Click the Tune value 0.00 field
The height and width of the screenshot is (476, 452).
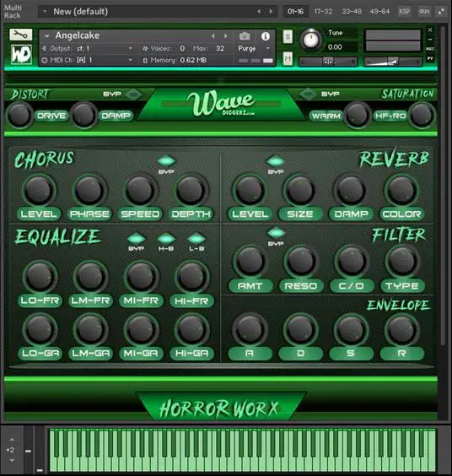[x=335, y=47]
